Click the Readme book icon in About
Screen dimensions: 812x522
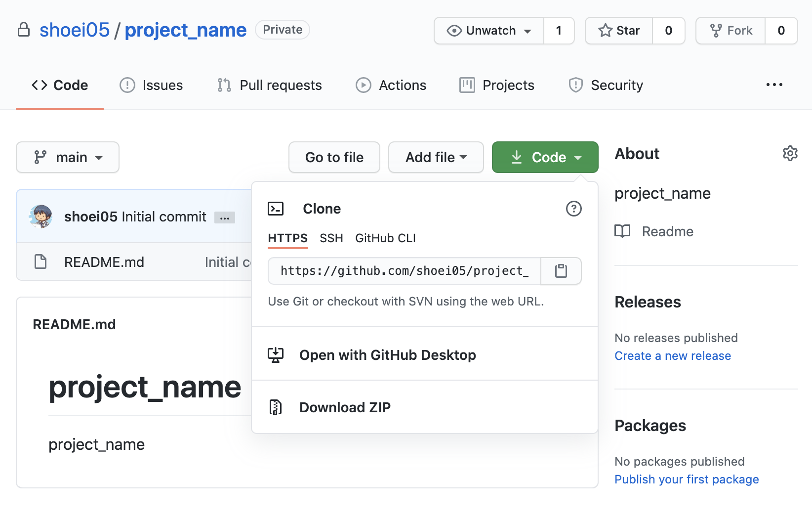click(622, 231)
